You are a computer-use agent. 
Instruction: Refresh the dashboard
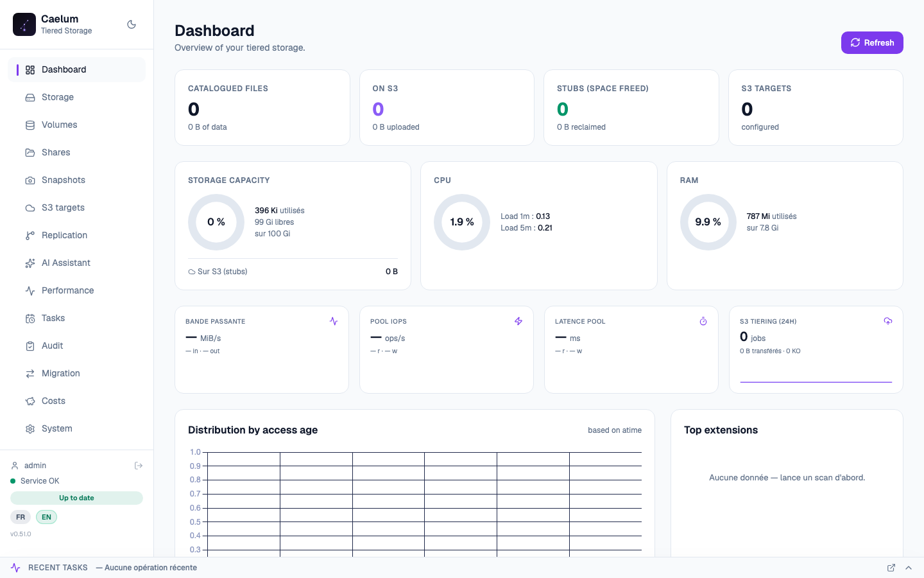click(872, 43)
